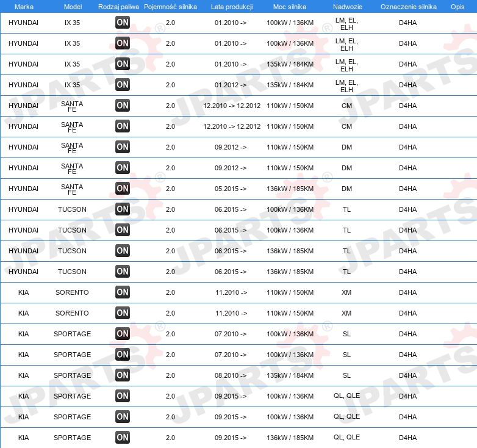Click 'SL' body code in the 08.2010 row
477x448 pixels.
347,375
